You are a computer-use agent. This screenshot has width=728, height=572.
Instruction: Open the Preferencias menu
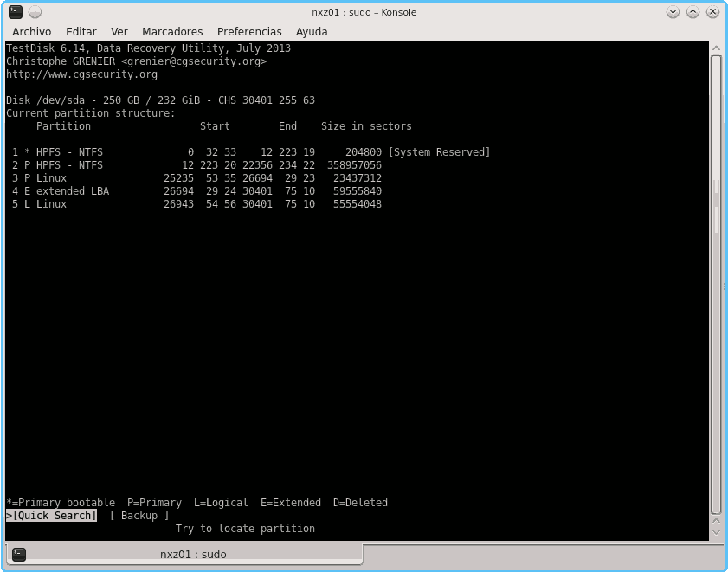coord(249,31)
